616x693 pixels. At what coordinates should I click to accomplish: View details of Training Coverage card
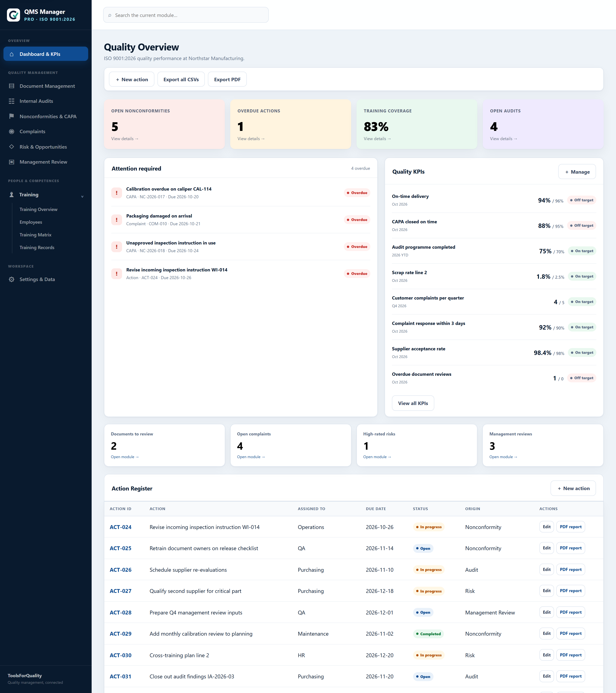click(377, 139)
